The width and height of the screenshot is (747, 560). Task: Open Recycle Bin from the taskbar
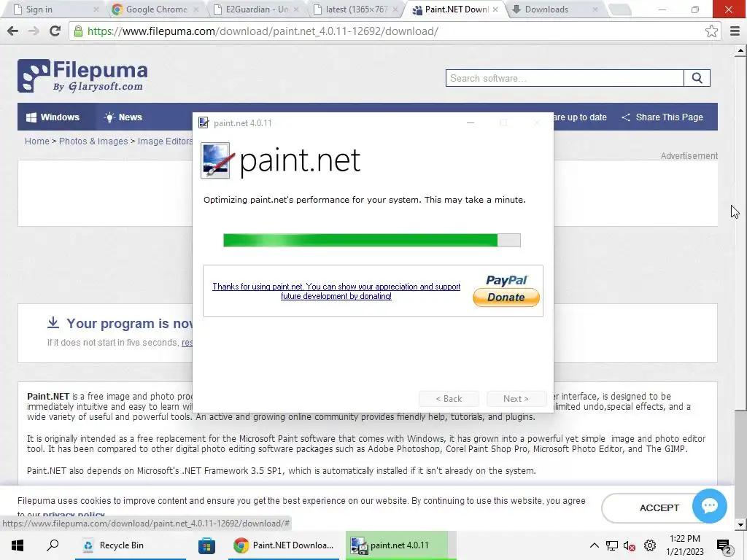(130, 545)
